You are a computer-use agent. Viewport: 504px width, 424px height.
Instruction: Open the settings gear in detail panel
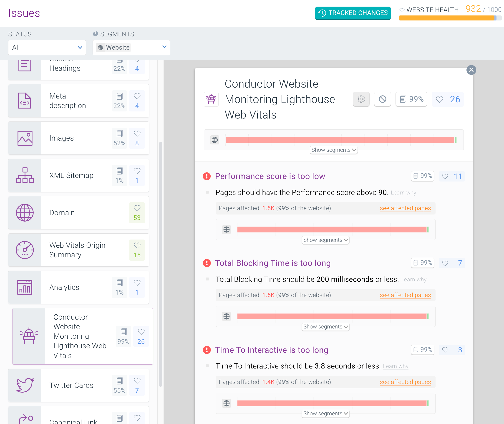coord(361,99)
